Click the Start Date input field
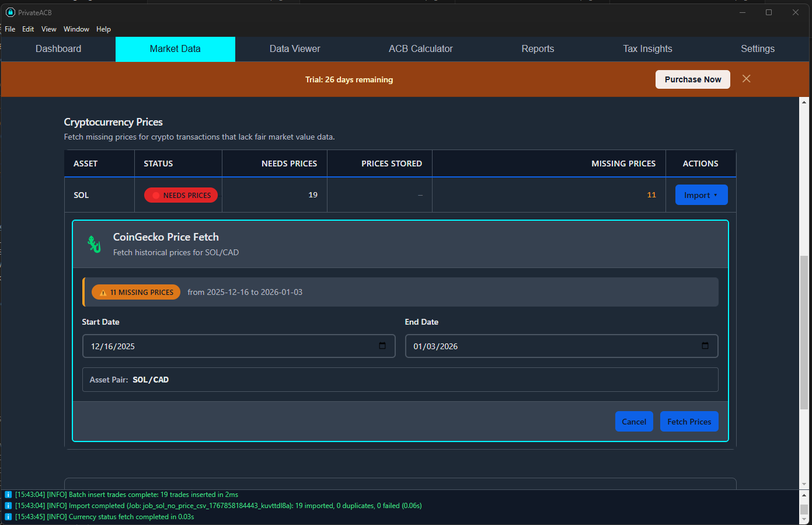 coord(239,346)
